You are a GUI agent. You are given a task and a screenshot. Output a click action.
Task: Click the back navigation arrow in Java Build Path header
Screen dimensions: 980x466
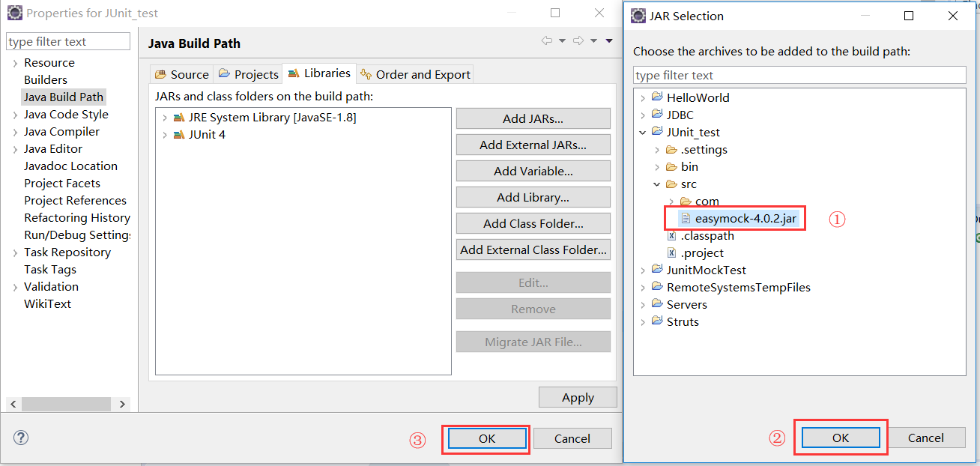point(547,41)
